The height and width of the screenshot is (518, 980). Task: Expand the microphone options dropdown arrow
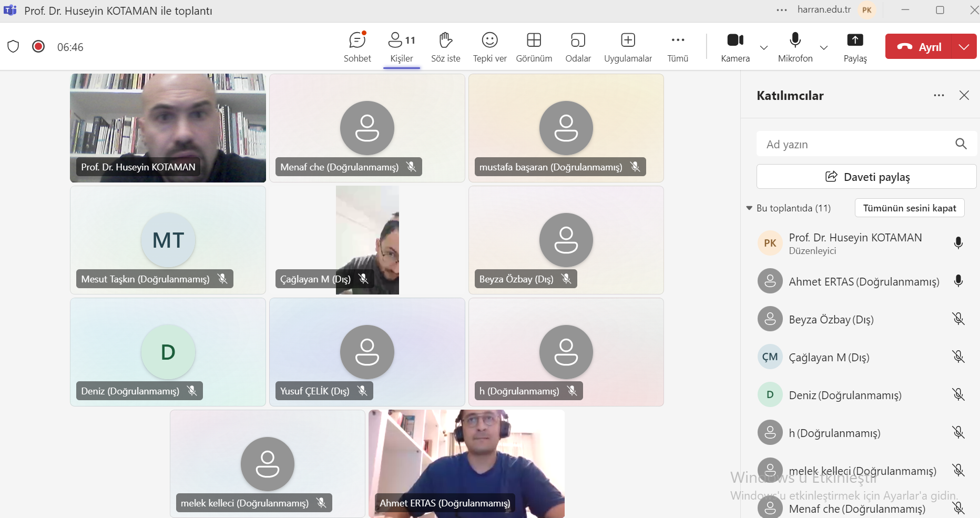[x=824, y=47]
